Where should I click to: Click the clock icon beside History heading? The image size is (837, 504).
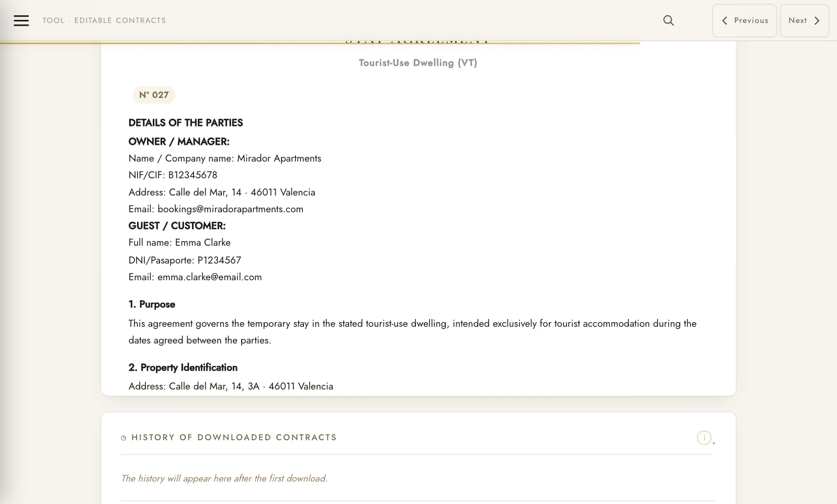click(123, 438)
